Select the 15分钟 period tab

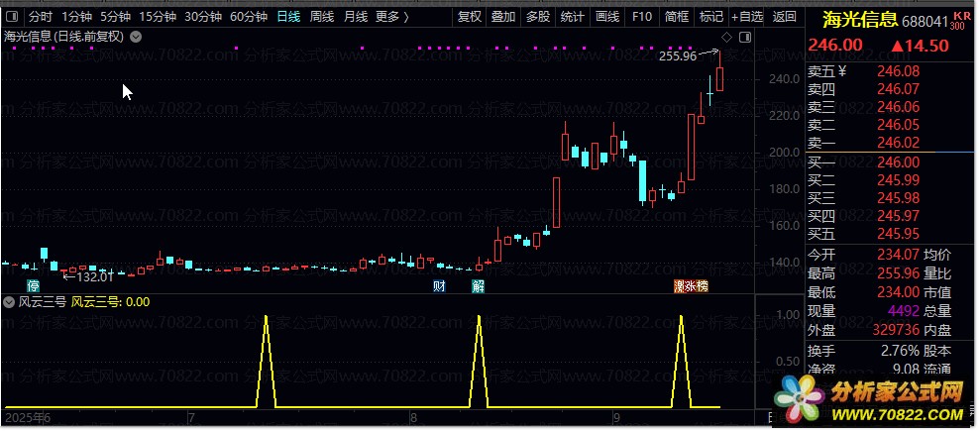pyautogui.click(x=158, y=17)
